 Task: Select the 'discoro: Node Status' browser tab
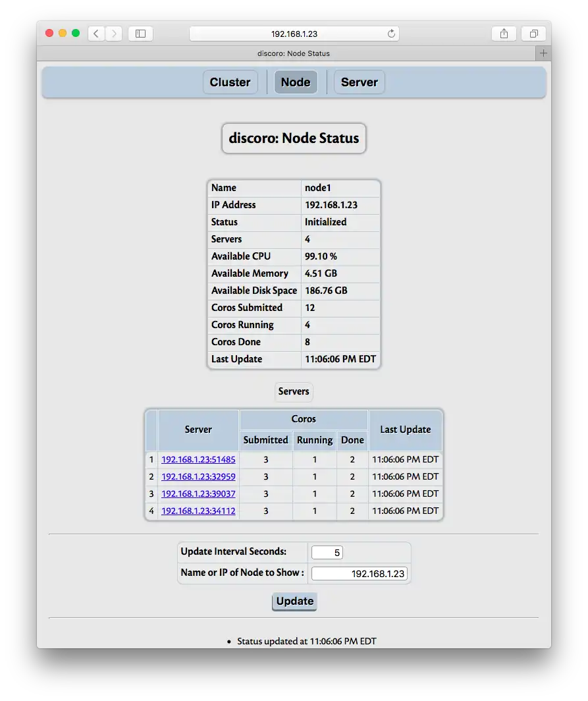click(294, 53)
